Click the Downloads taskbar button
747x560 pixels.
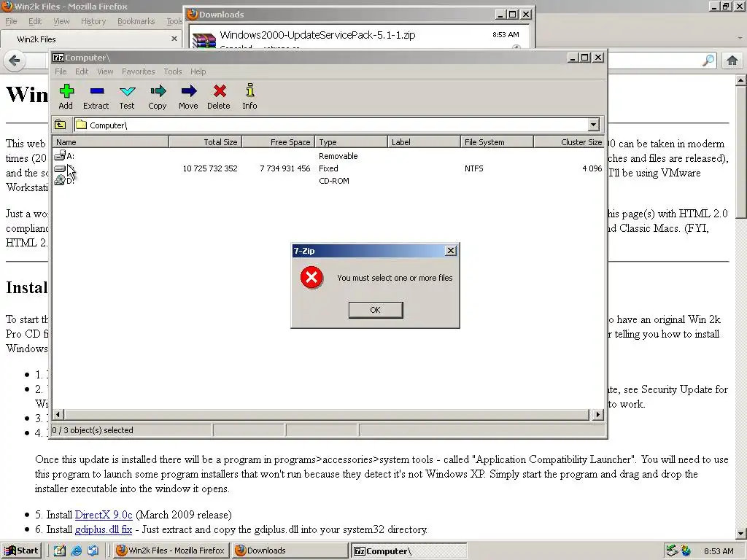point(290,551)
